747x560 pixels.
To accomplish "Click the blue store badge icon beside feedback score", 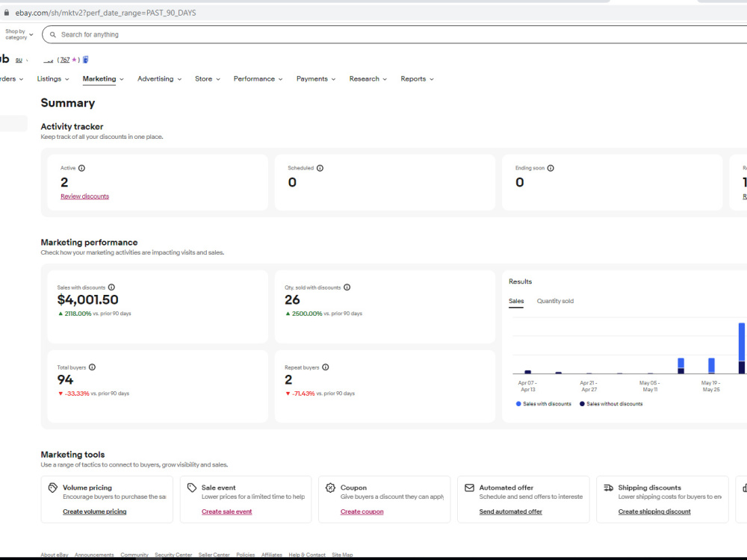I will [86, 60].
